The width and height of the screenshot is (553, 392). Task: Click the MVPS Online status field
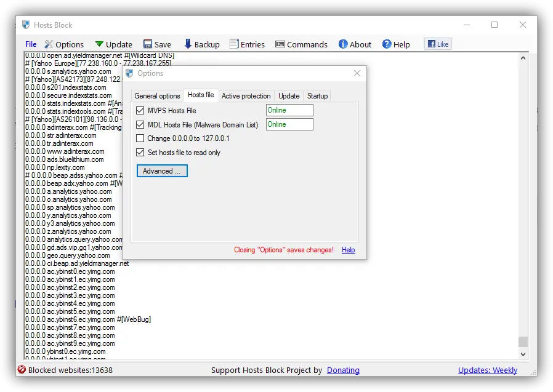pyautogui.click(x=289, y=110)
